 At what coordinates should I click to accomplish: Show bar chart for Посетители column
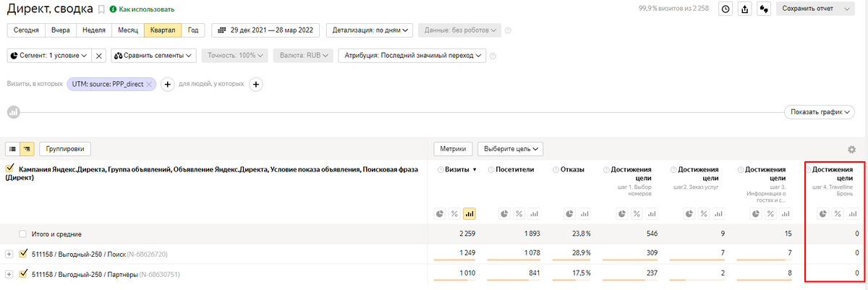coord(535,213)
